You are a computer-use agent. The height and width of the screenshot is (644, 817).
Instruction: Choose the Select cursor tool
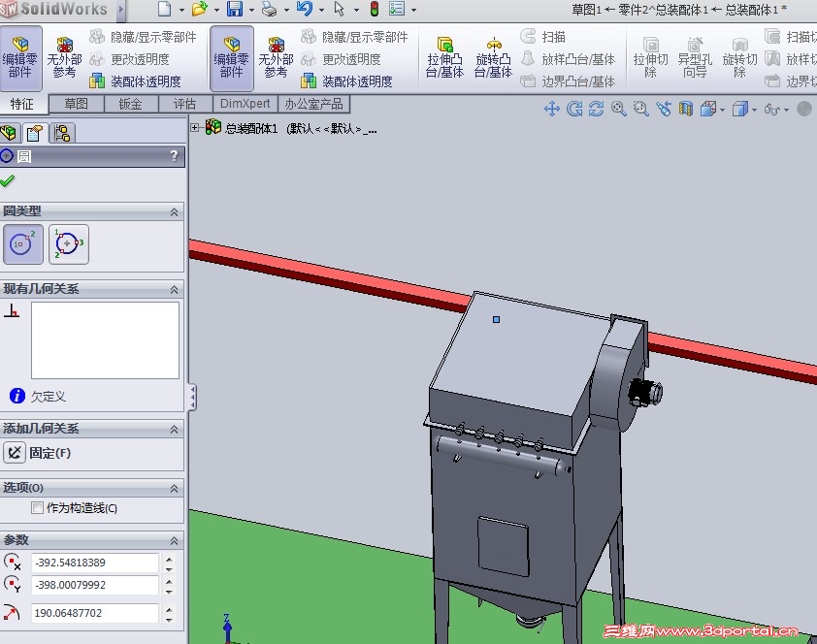pos(340,9)
